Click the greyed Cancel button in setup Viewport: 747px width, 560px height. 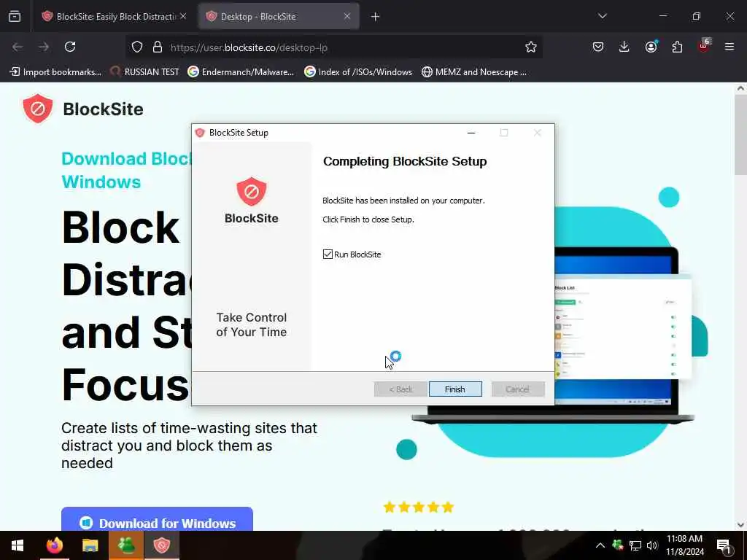click(518, 389)
